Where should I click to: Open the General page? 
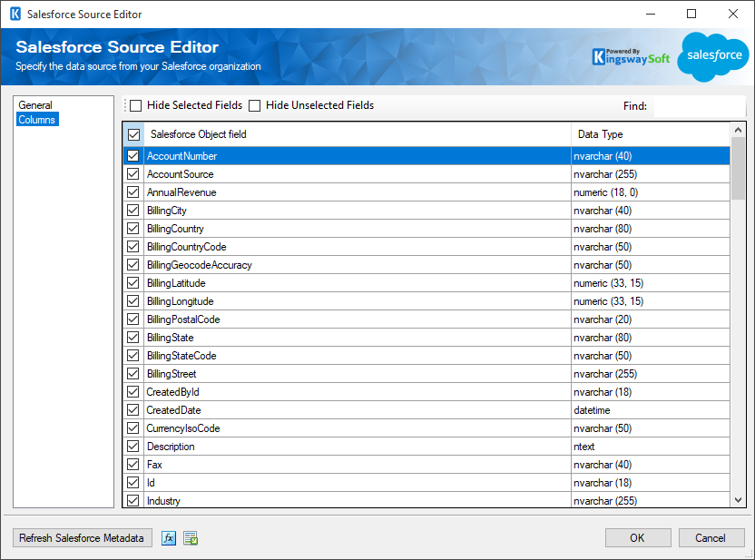(x=35, y=105)
